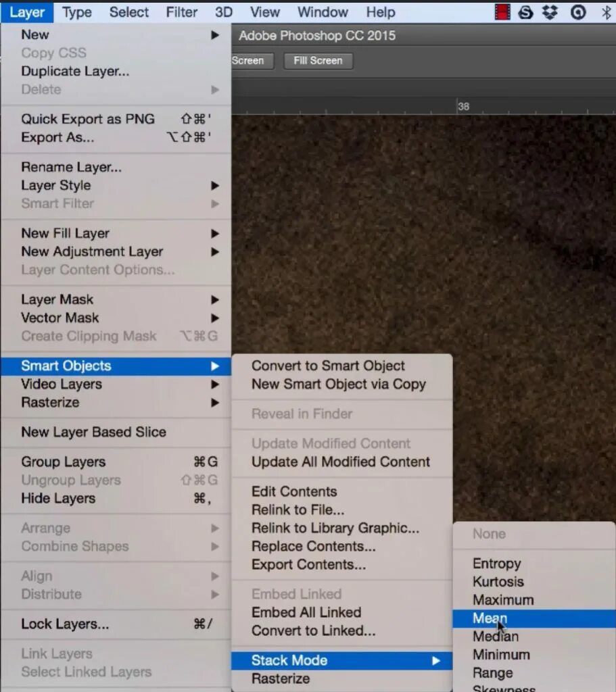
Task: Click the Fill Screen button
Action: coord(318,60)
